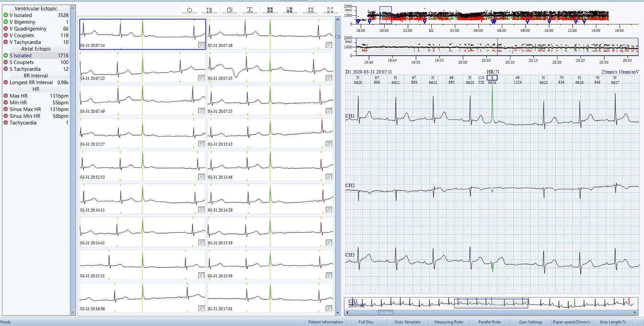Click Paper speed:25mm/s setting
This screenshot has width=644, height=326.
572,322
